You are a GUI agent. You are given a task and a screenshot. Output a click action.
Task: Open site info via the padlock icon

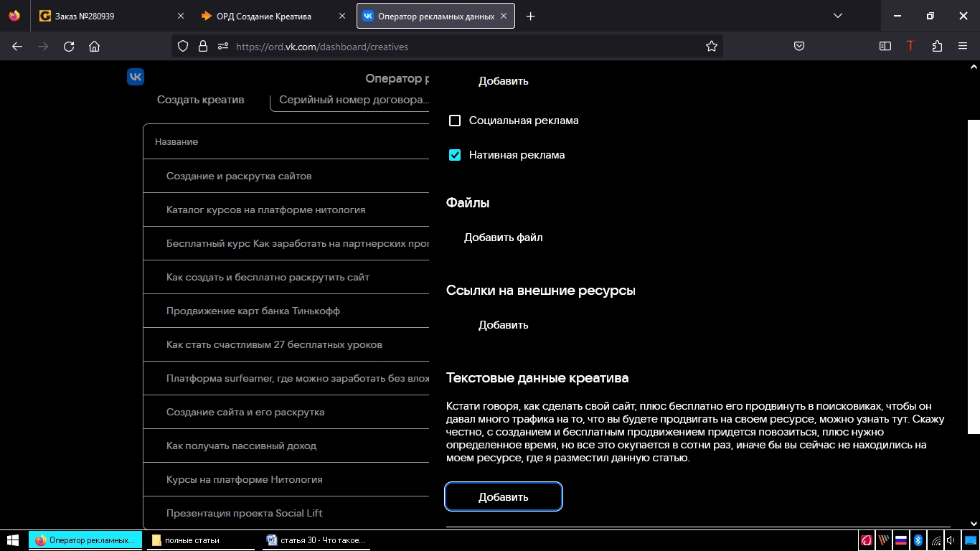pyautogui.click(x=203, y=47)
